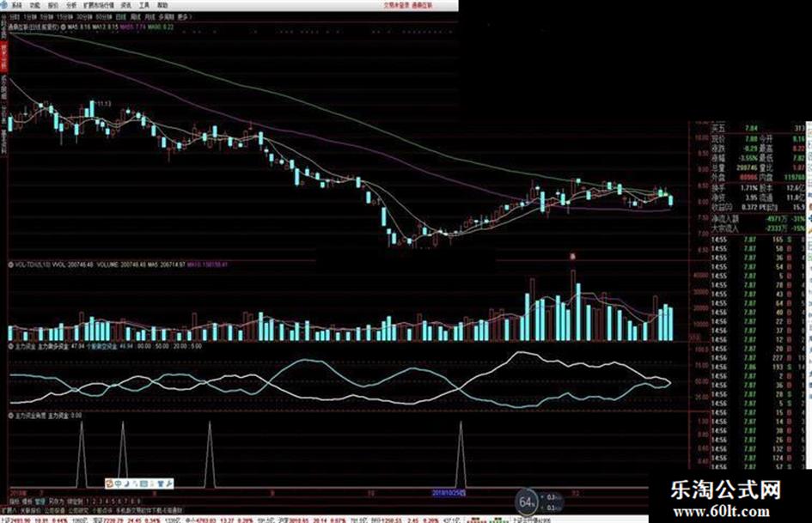Image resolution: width=812 pixels, height=523 pixels.
Task: Click the application logo icon in the title bar
Action: 4,5
